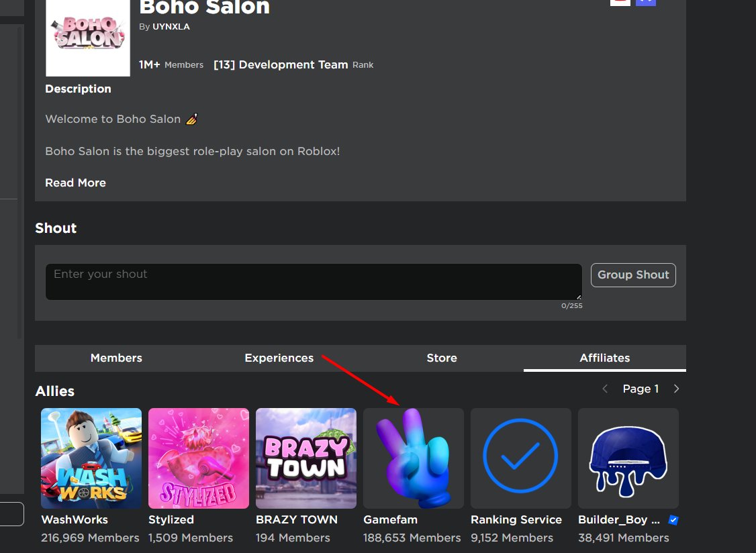The height and width of the screenshot is (553, 756).
Task: Click the Stylized group name
Action: pos(171,519)
